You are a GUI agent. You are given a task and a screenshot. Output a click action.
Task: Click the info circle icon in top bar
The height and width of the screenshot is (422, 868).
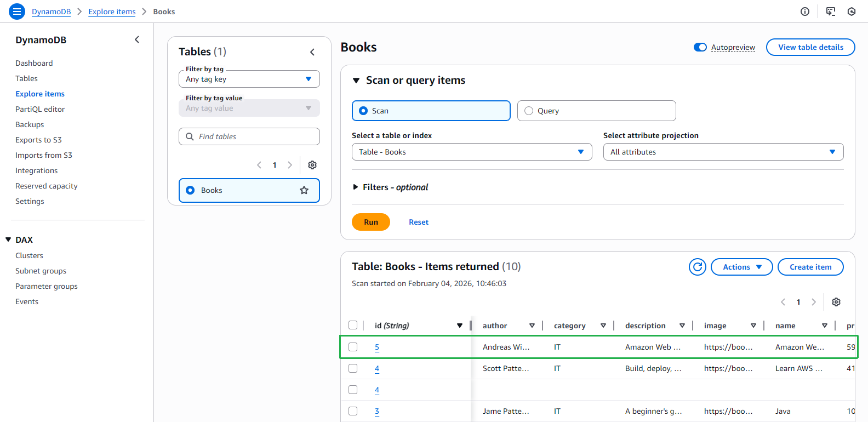tap(805, 12)
